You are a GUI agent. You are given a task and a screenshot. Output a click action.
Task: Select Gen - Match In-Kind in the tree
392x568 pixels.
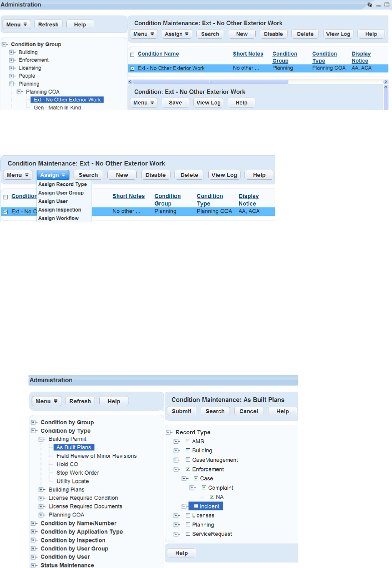click(x=57, y=108)
